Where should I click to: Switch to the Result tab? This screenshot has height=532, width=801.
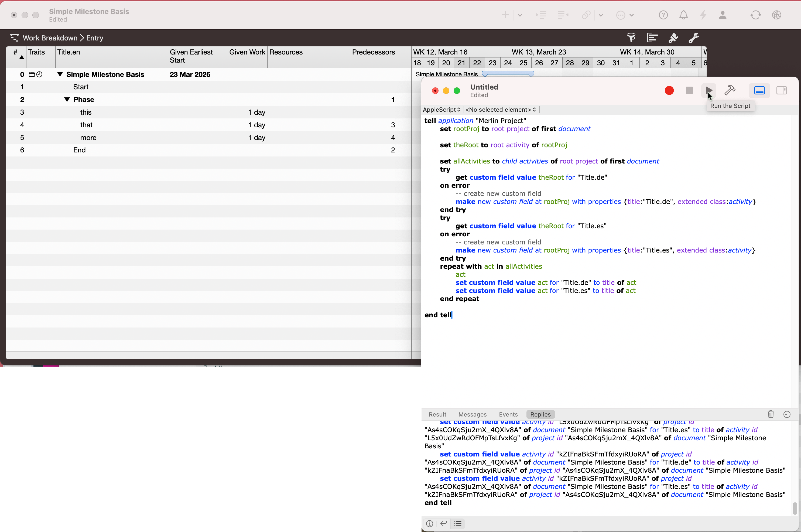(437, 414)
